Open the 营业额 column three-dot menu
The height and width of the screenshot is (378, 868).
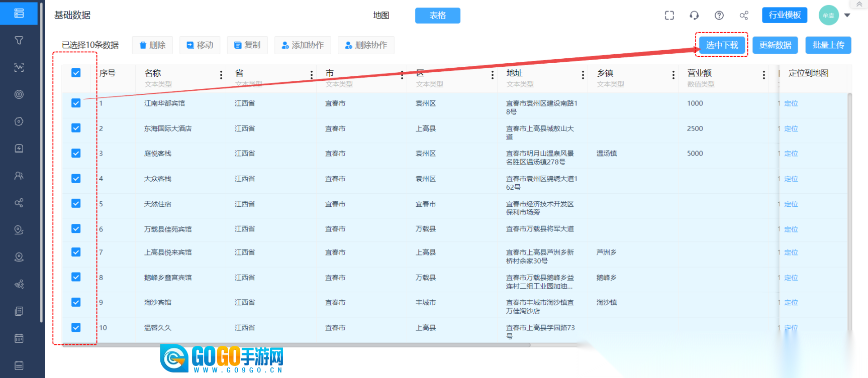pos(764,75)
